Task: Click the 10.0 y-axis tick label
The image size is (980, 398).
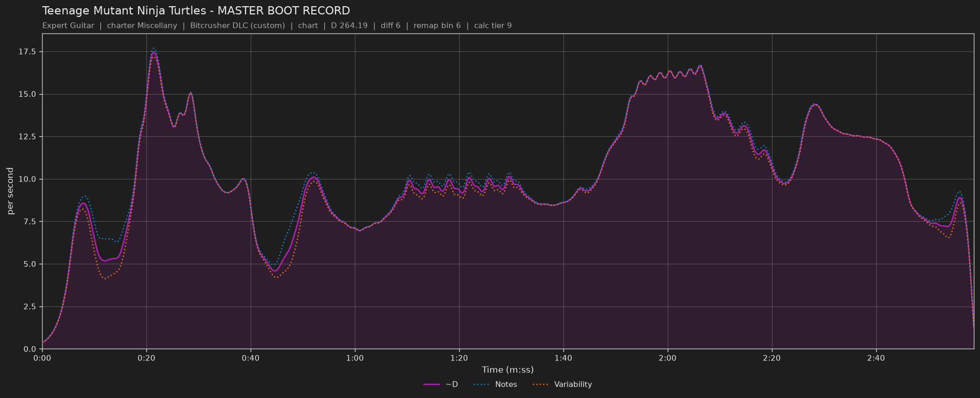Action: tap(28, 179)
